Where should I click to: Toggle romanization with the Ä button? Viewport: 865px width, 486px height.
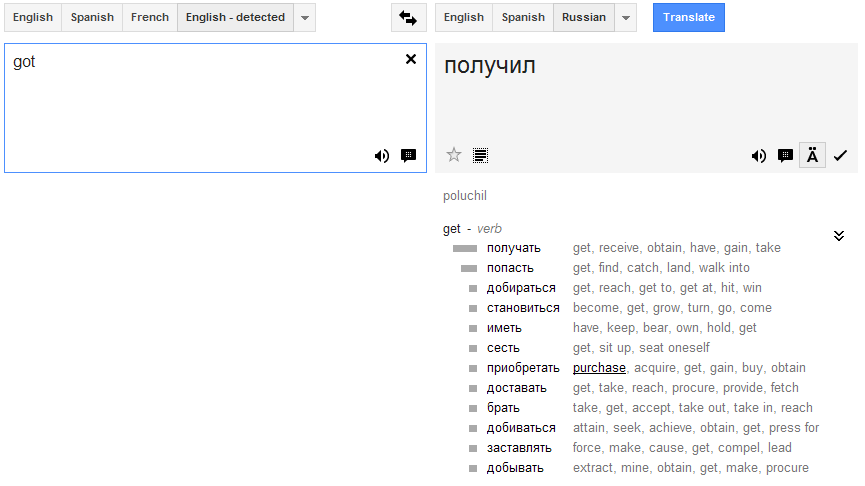pos(813,156)
